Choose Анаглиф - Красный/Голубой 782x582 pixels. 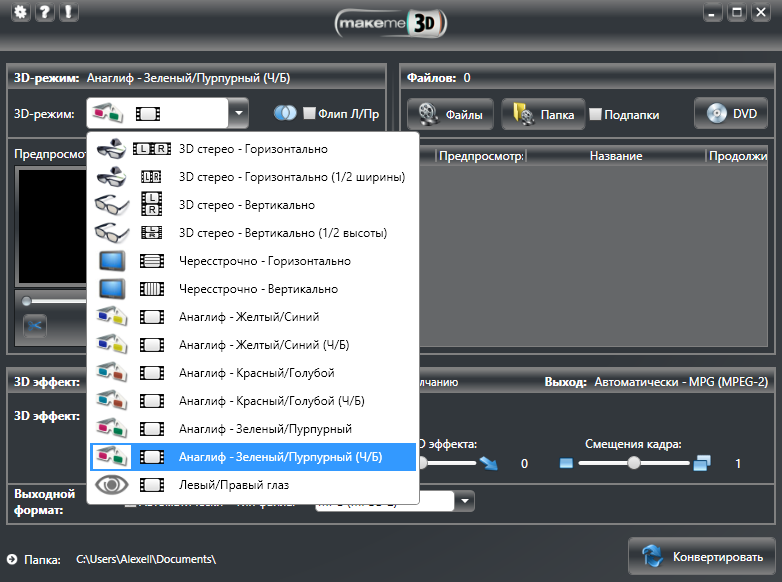tap(253, 373)
